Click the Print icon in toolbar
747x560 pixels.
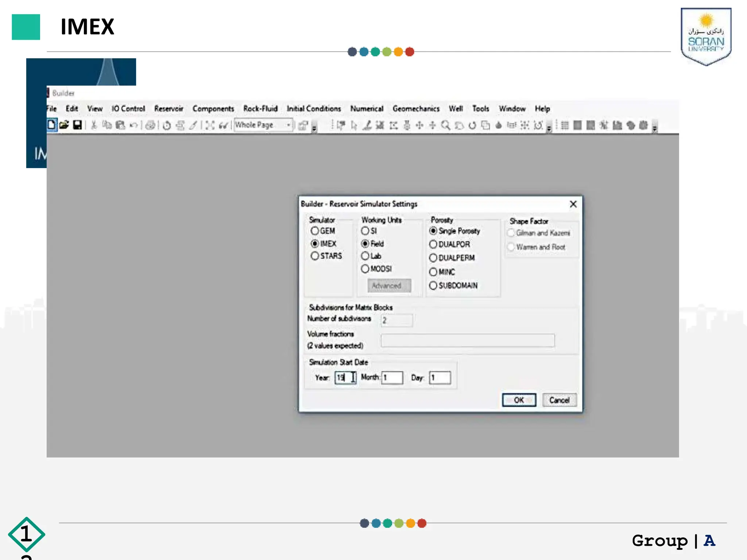click(x=150, y=125)
